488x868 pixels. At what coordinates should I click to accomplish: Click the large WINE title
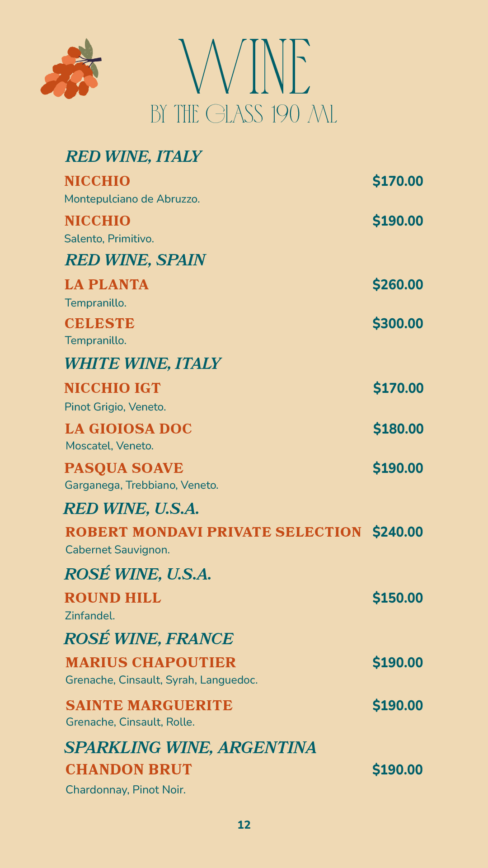click(x=244, y=67)
